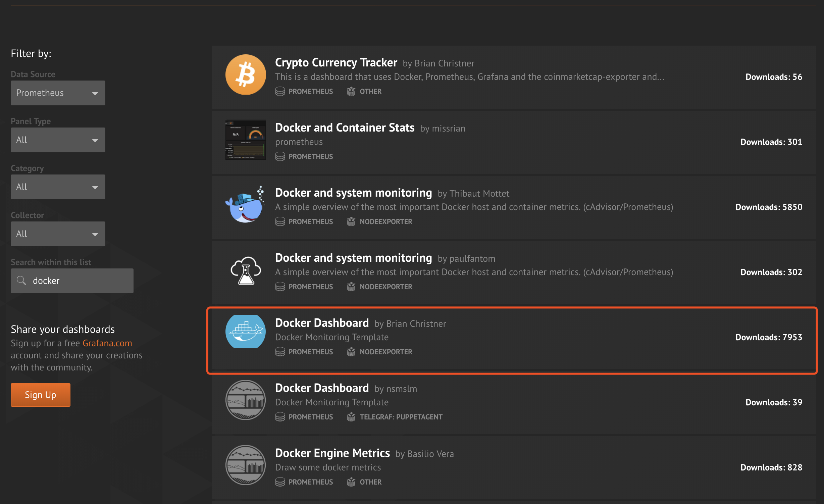Click the database icon in Brian Christner's Docker Dashboard row
This screenshot has width=824, height=504.
pyautogui.click(x=280, y=352)
